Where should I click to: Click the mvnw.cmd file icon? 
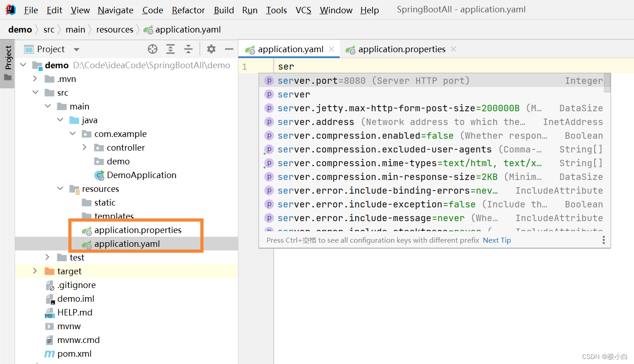point(50,340)
